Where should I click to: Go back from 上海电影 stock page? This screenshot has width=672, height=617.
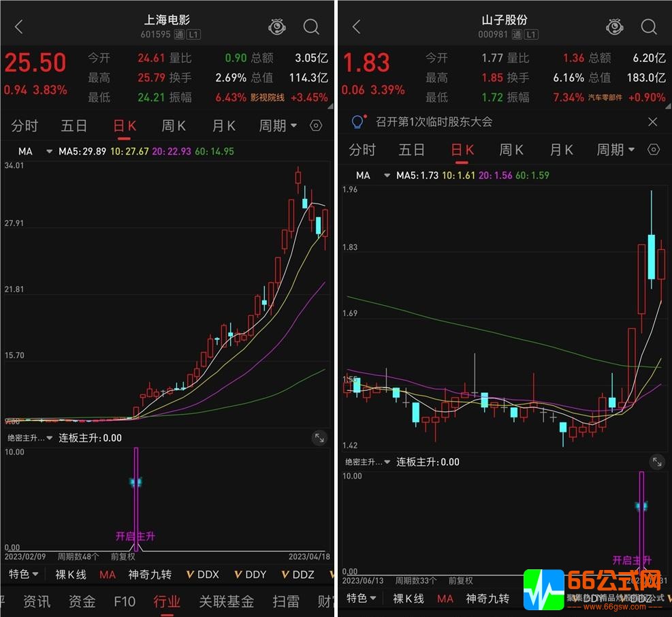18,27
